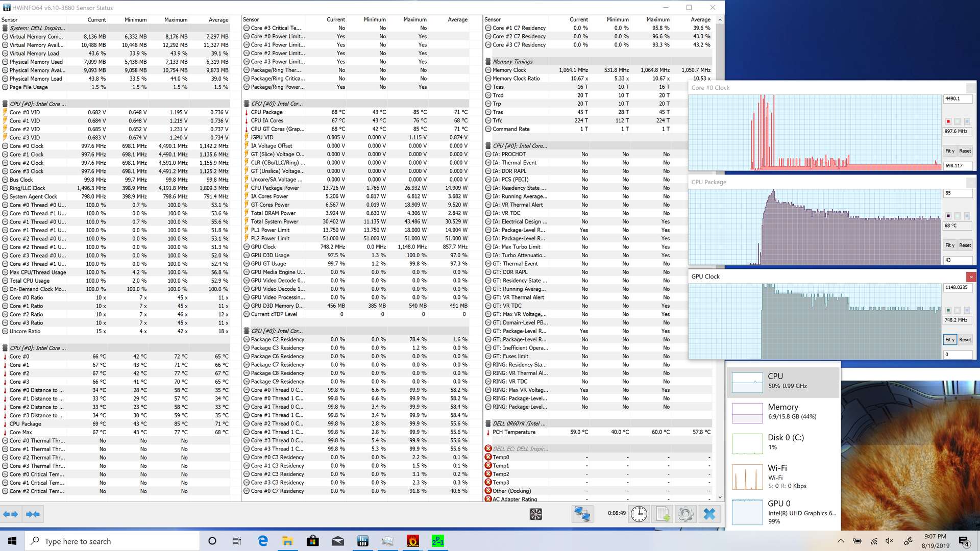Click red color swatch in Core #0 Clock graph
This screenshot has width=980, height=551.
[x=948, y=121]
